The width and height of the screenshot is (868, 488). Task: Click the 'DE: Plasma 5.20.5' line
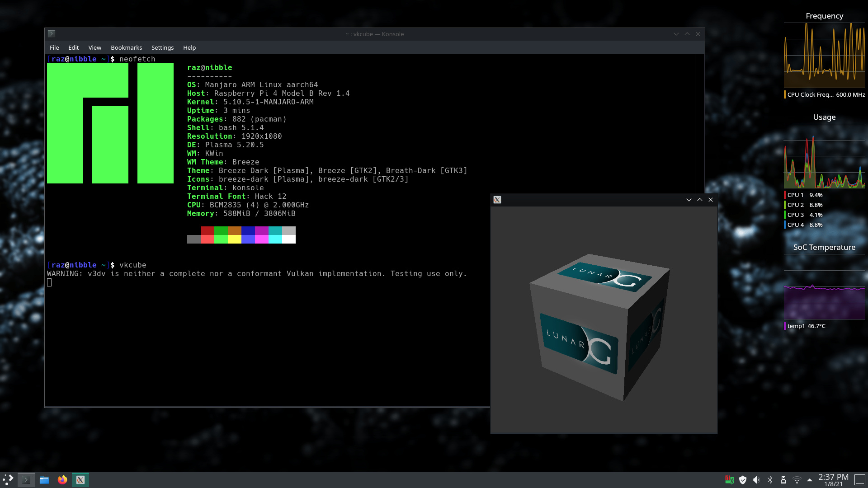(226, 145)
